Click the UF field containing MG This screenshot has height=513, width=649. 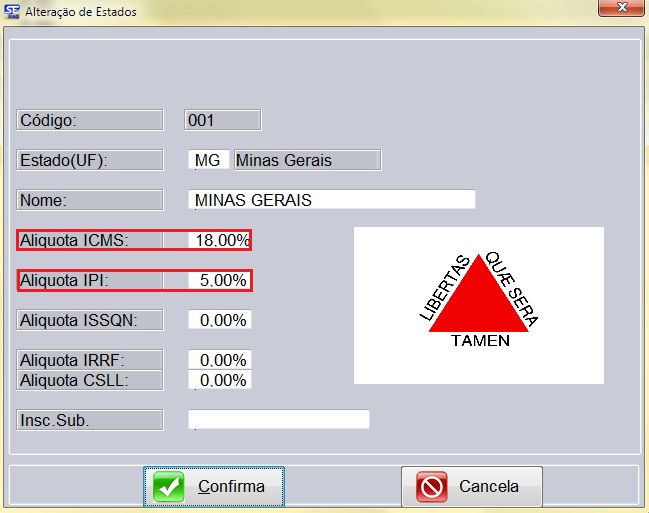[207, 160]
